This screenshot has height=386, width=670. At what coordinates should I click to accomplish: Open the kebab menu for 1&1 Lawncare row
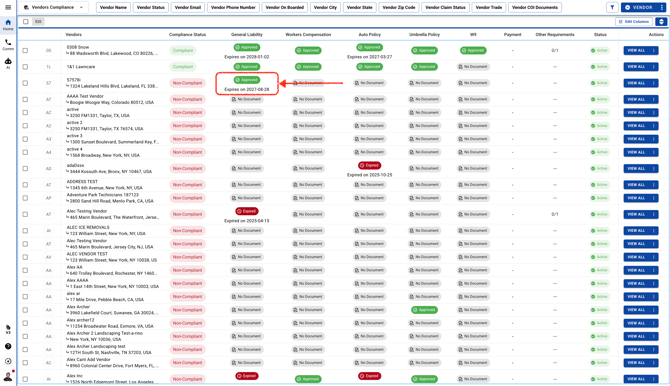point(654,67)
